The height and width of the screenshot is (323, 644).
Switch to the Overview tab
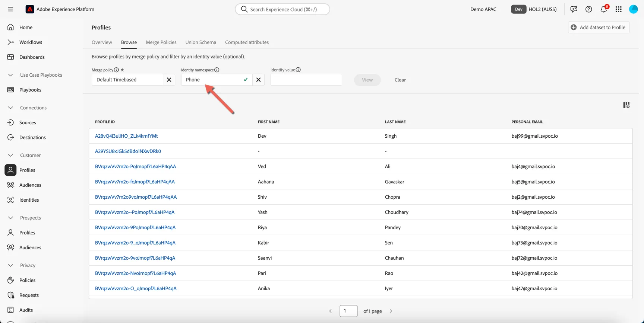(102, 42)
